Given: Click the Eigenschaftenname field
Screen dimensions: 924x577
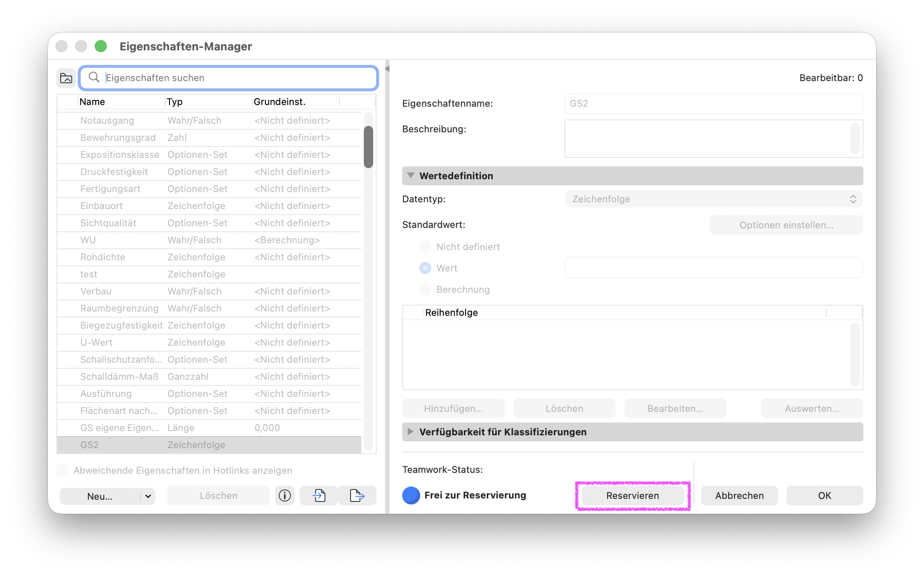Looking at the screenshot, I should (x=713, y=104).
